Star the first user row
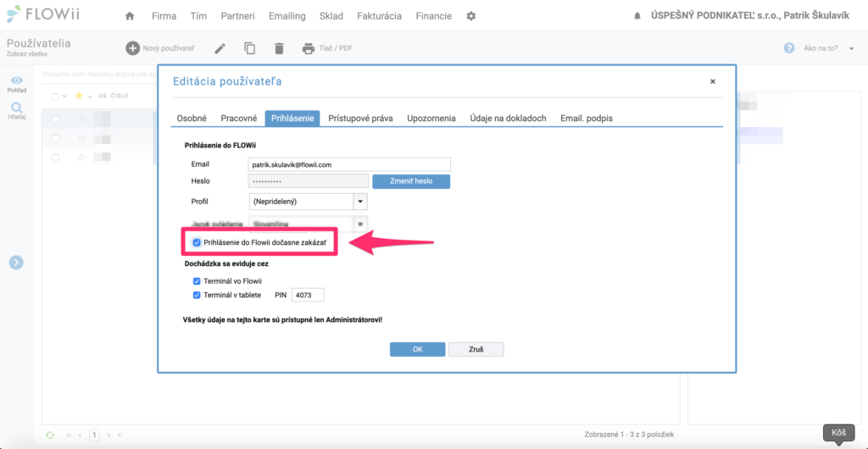868x449 pixels. point(81,119)
